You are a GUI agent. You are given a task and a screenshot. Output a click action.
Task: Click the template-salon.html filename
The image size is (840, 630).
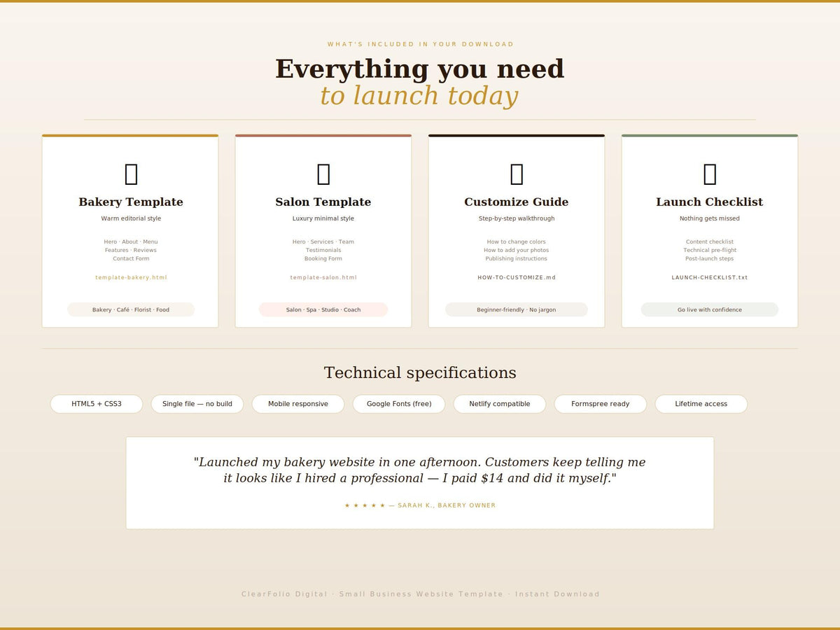323,278
